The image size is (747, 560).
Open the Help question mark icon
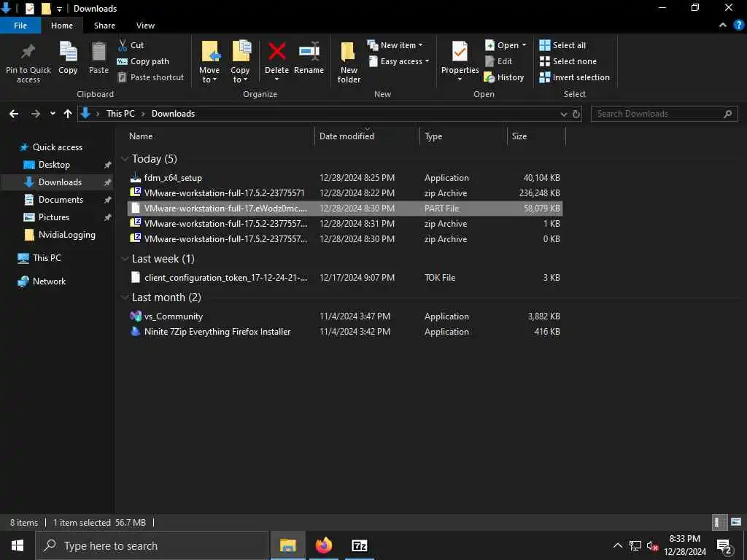[x=739, y=26]
